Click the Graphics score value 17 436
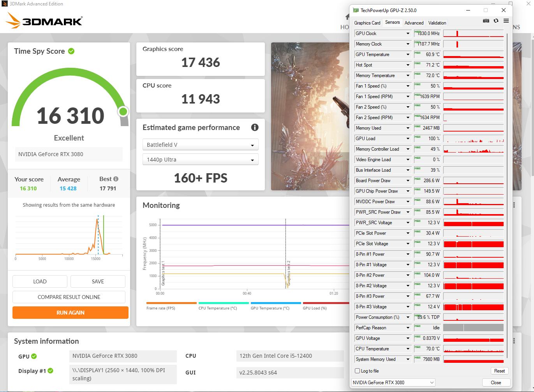This screenshot has width=534, height=392. point(201,62)
